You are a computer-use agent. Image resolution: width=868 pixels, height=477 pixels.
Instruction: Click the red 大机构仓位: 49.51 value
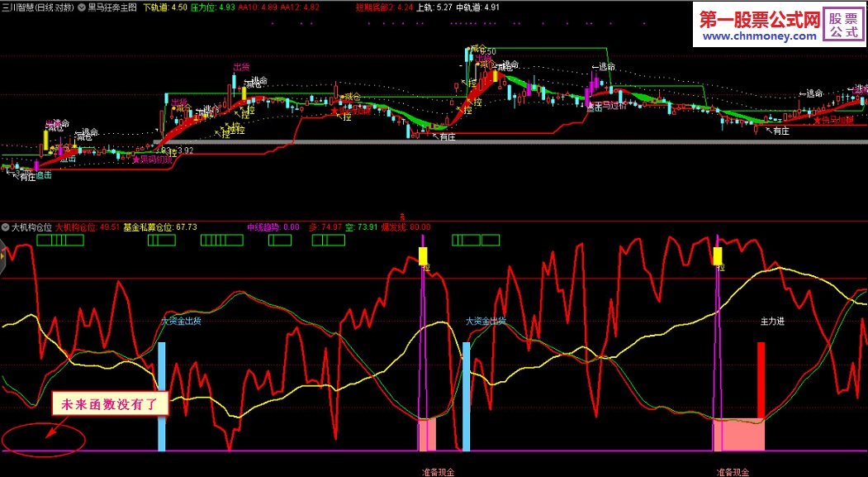(88, 227)
